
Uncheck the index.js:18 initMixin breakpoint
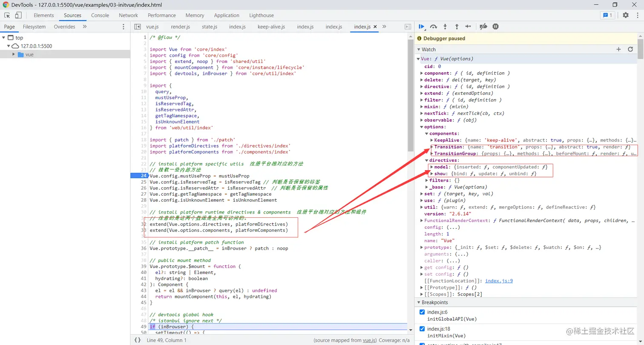click(x=423, y=329)
